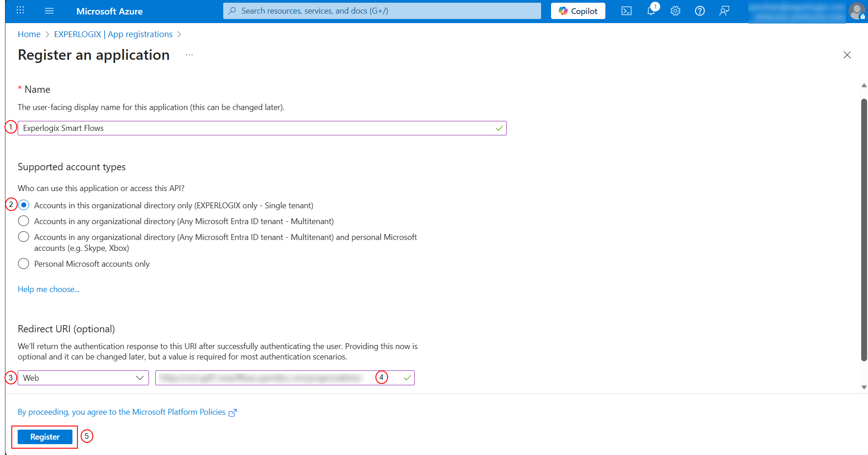The image size is (868, 455).
Task: Open Copilot in the top bar
Action: tap(578, 11)
